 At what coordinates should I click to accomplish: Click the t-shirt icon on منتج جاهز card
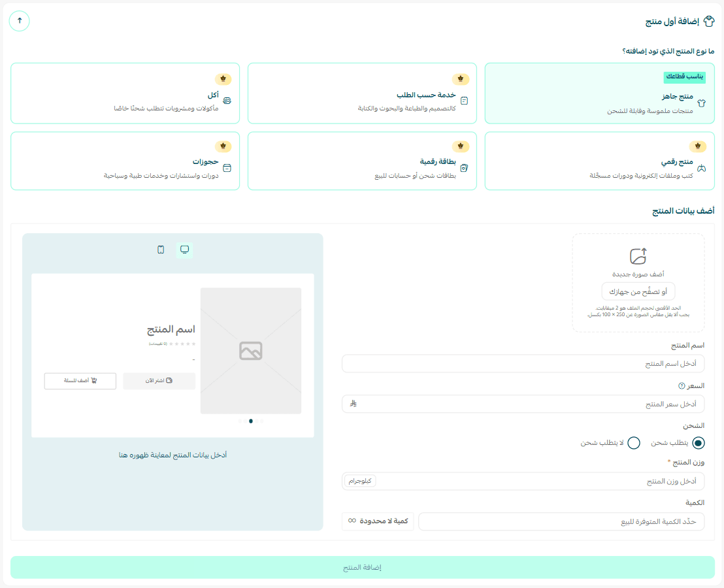tap(701, 103)
